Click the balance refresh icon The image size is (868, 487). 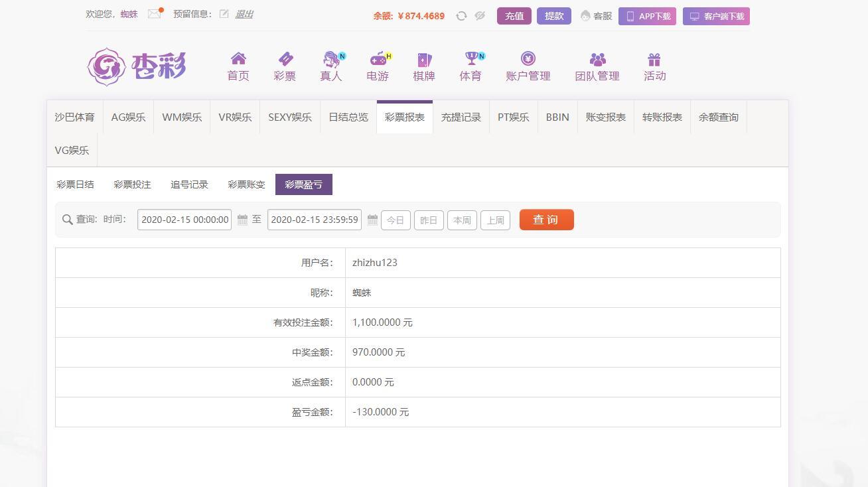point(461,16)
